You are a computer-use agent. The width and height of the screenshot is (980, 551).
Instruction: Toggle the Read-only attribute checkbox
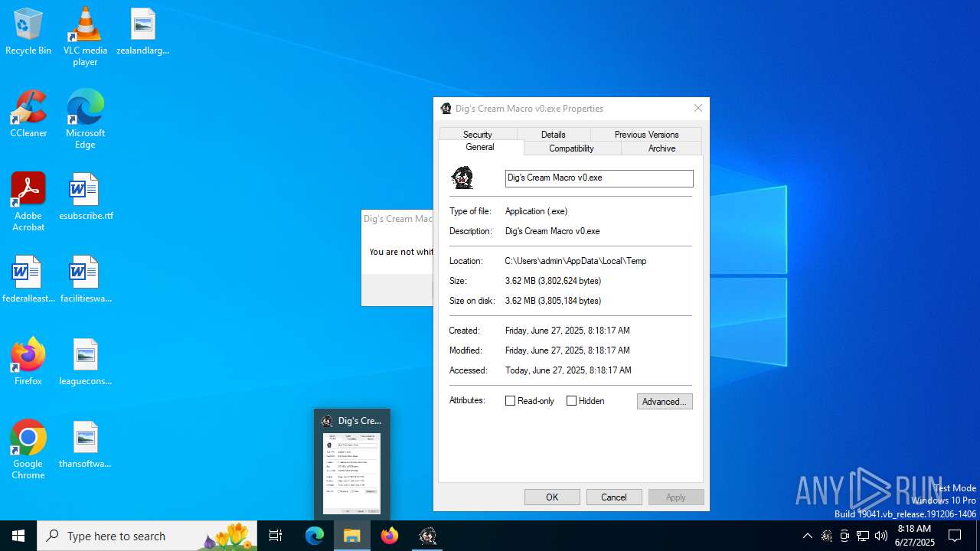pyautogui.click(x=511, y=401)
